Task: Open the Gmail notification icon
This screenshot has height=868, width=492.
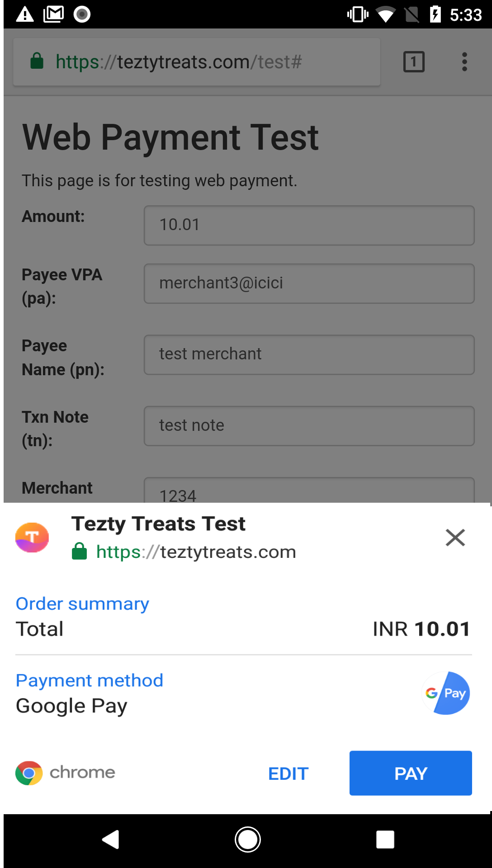Action: [x=54, y=14]
